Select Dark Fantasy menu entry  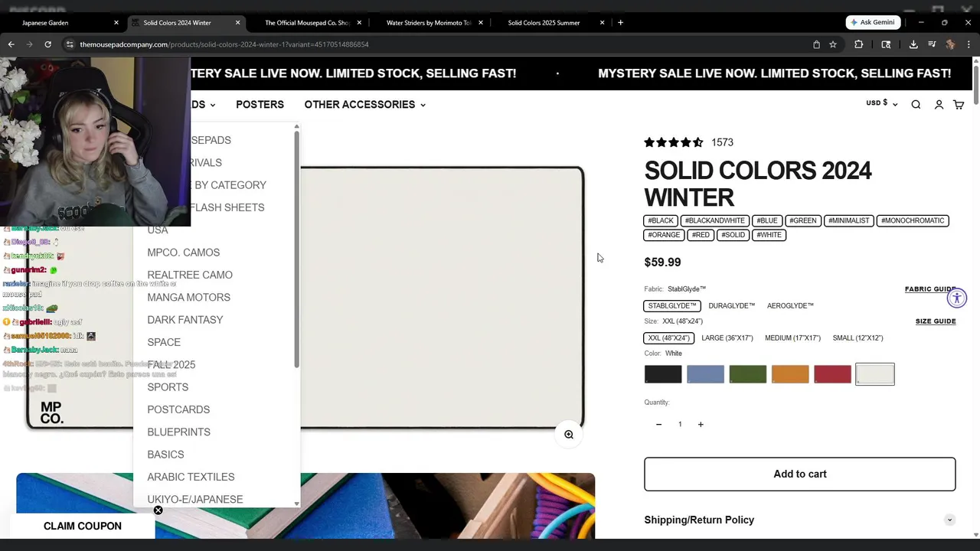click(x=185, y=320)
